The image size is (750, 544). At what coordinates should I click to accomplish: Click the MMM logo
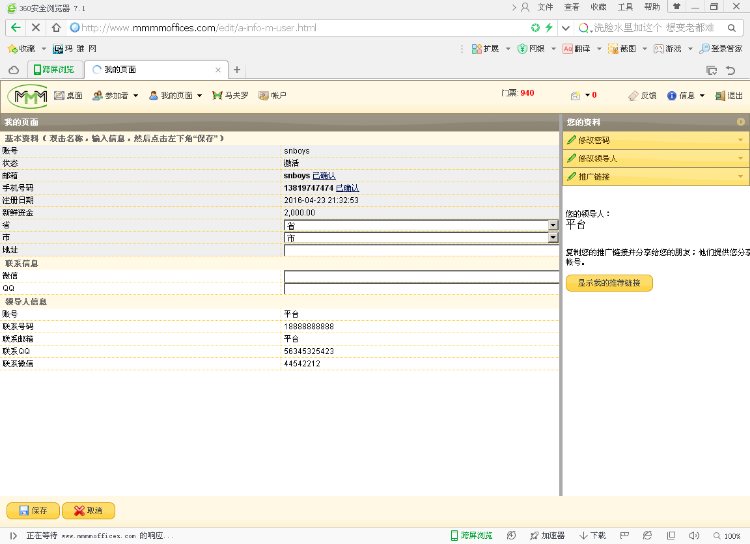coord(28,96)
